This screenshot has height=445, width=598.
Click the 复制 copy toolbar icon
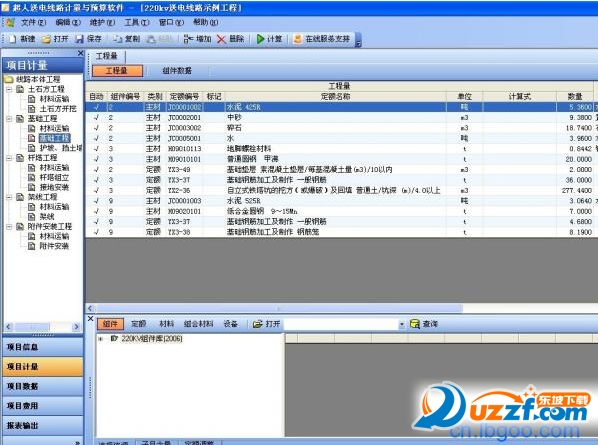[x=117, y=39]
